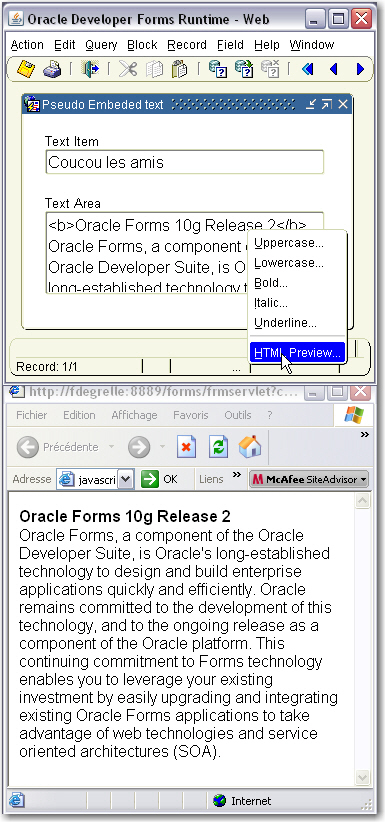Click the Exit door icon in toolbar

pos(90,69)
